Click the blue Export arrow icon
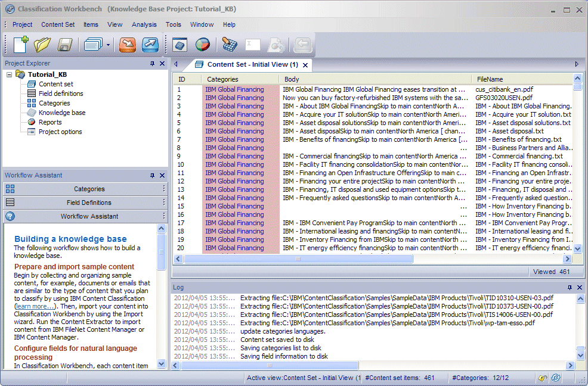This screenshot has height=386, width=588. click(x=150, y=45)
